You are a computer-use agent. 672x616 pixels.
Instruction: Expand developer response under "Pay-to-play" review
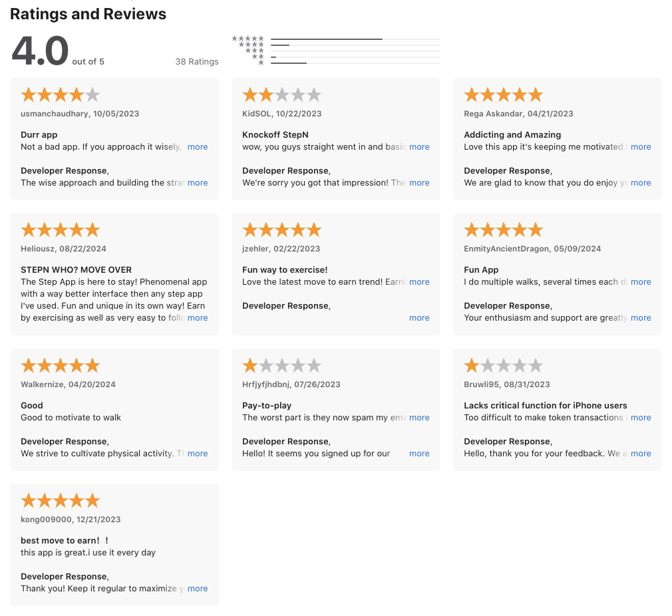[x=419, y=454]
